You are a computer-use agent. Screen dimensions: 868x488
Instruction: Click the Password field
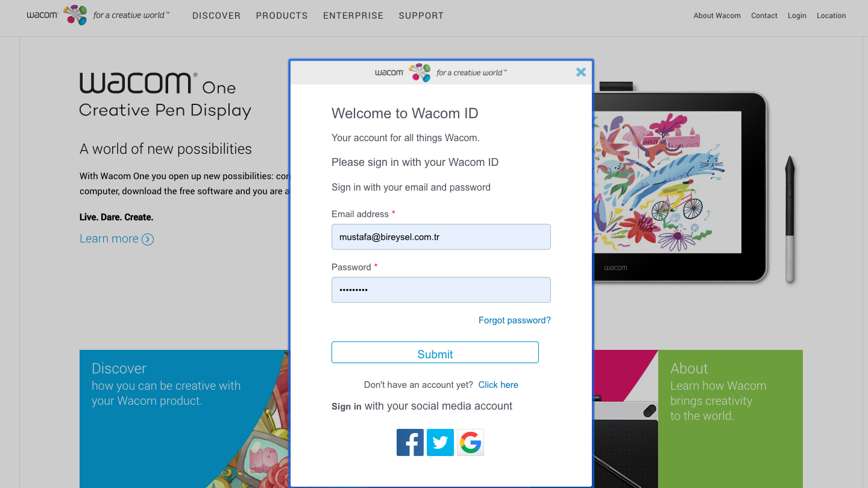(441, 290)
